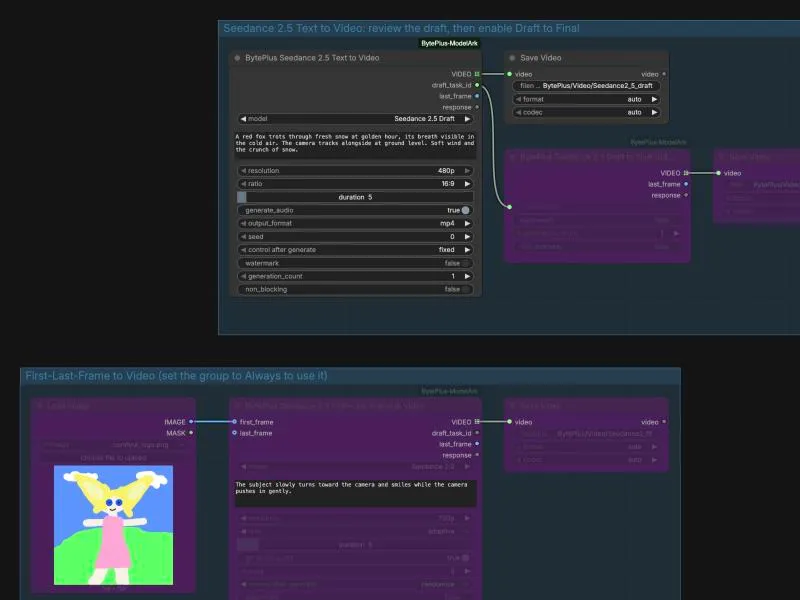
Task: Click the filename field BytePlus/Video/Seedance2_5_draft
Action: click(x=587, y=86)
